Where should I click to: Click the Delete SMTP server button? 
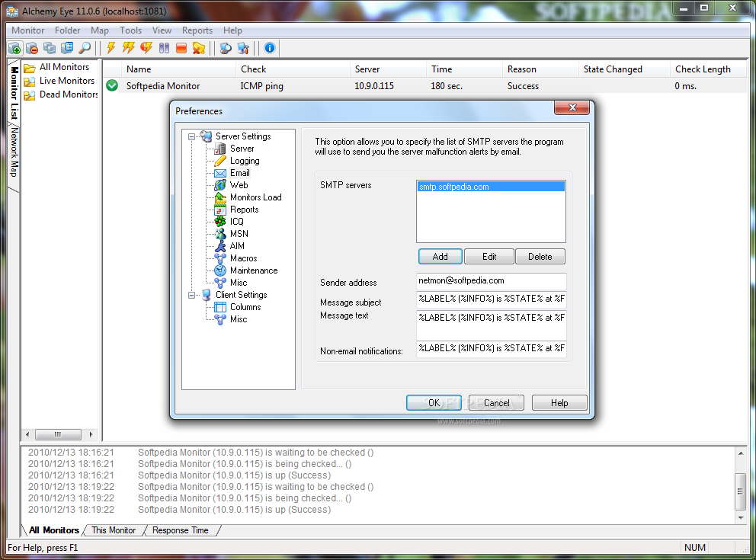[540, 257]
